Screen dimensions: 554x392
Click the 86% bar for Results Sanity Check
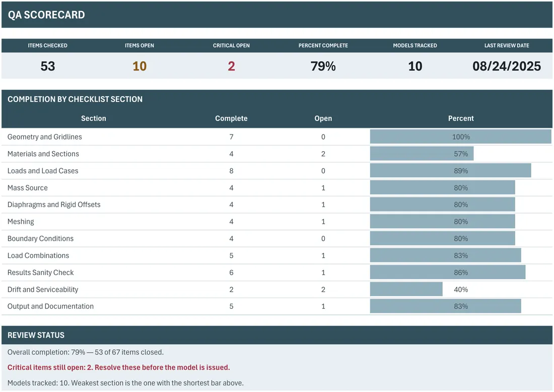click(448, 273)
